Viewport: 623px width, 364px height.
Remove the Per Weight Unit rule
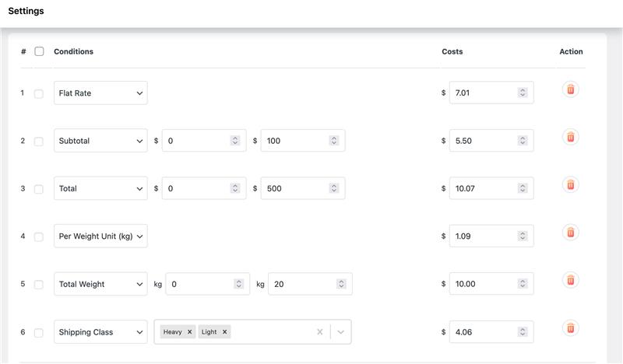coord(571,233)
